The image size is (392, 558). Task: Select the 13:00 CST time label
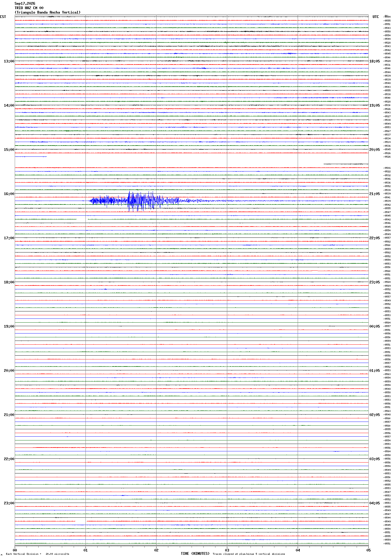coord(9,61)
